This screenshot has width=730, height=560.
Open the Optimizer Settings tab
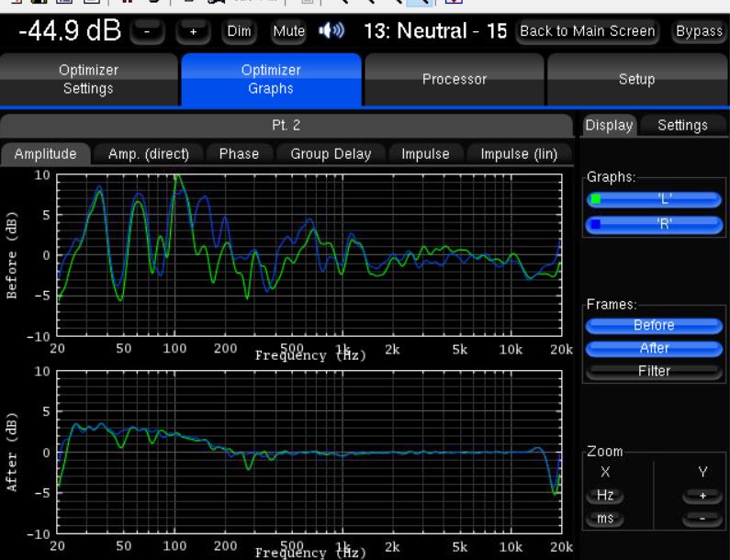[88, 80]
